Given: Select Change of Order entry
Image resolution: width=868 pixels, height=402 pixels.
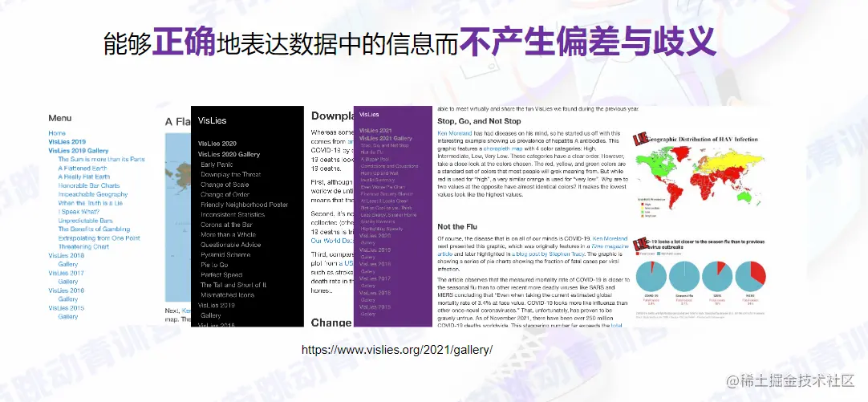Looking at the screenshot, I should 225,194.
